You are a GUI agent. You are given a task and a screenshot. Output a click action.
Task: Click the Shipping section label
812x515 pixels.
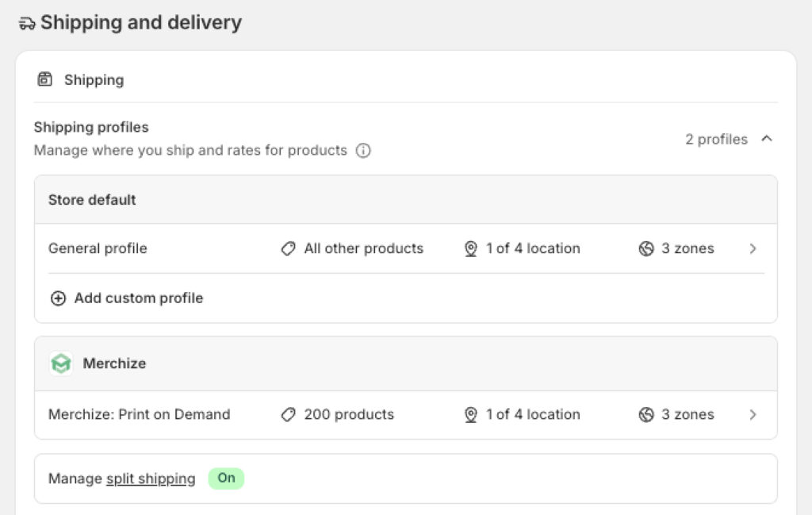pyautogui.click(x=94, y=80)
